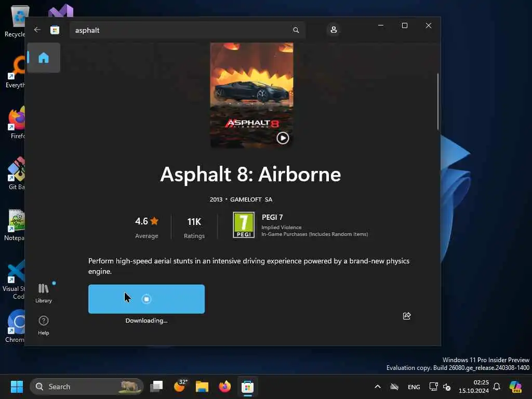The width and height of the screenshot is (532, 399).
Task: Open the 4.6 Average rating
Action: (x=147, y=228)
